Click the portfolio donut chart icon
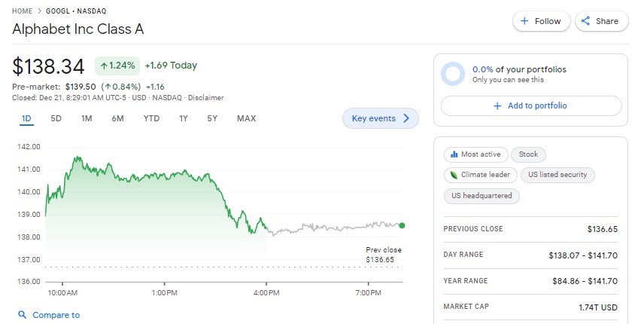644x324 pixels. (453, 74)
